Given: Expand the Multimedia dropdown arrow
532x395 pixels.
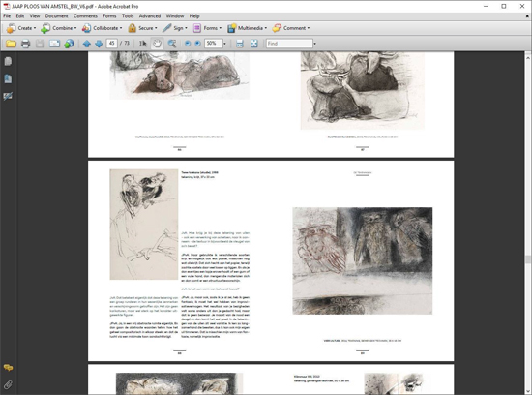Looking at the screenshot, I should pos(266,28).
